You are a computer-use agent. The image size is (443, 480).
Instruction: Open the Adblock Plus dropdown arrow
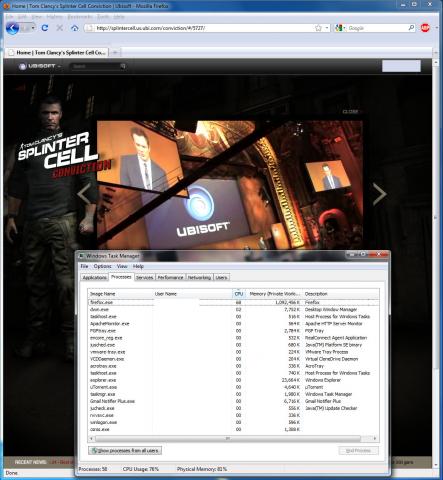pyautogui.click(x=437, y=28)
